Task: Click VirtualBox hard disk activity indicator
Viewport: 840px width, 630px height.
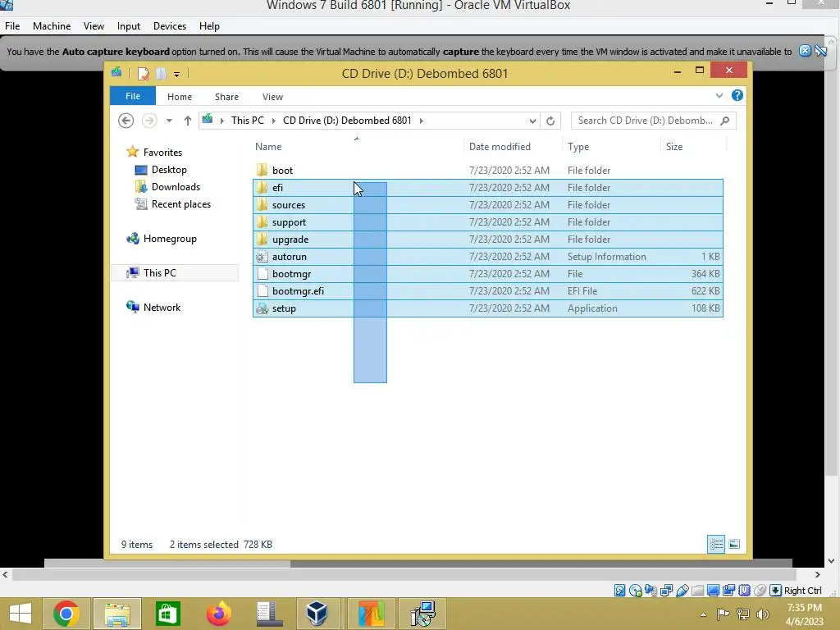Action: point(620,591)
